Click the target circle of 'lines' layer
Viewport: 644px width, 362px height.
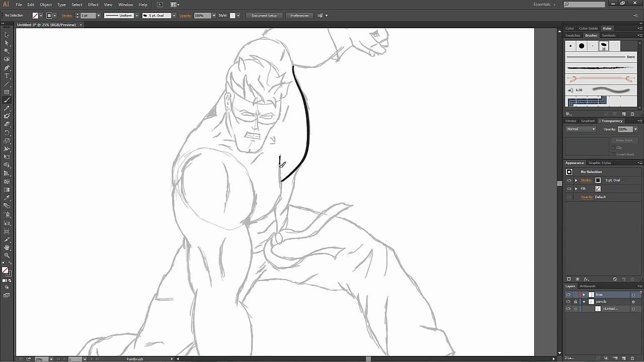(633, 295)
